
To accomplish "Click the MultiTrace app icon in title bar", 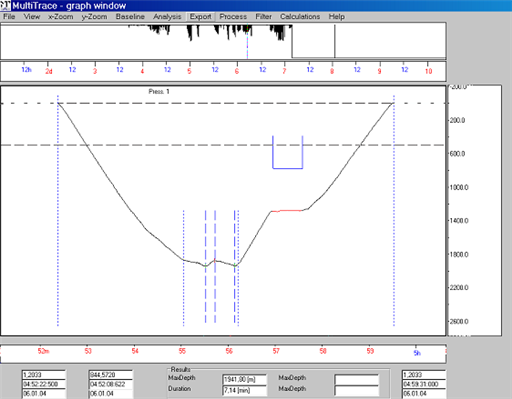I will [5, 5].
